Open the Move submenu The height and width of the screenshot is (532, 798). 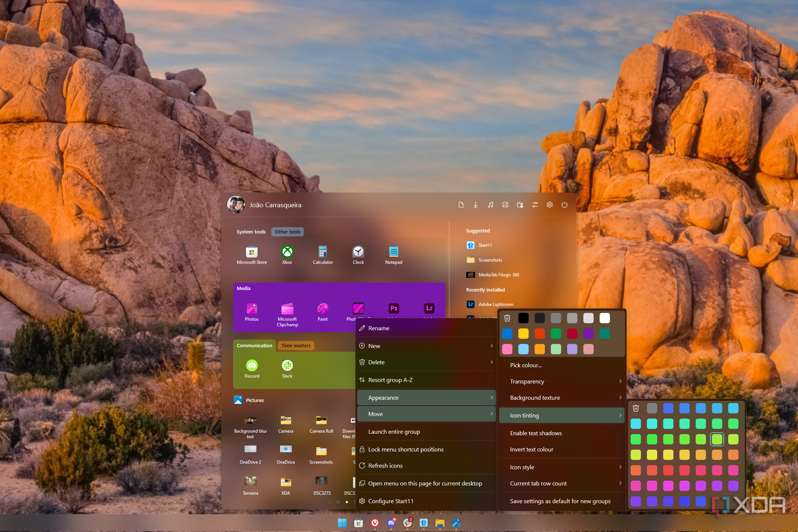426,414
